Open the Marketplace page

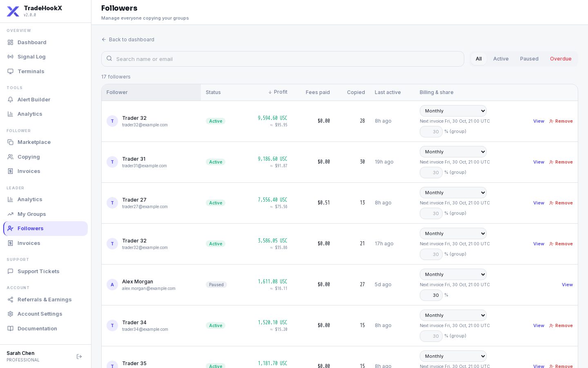(45, 142)
